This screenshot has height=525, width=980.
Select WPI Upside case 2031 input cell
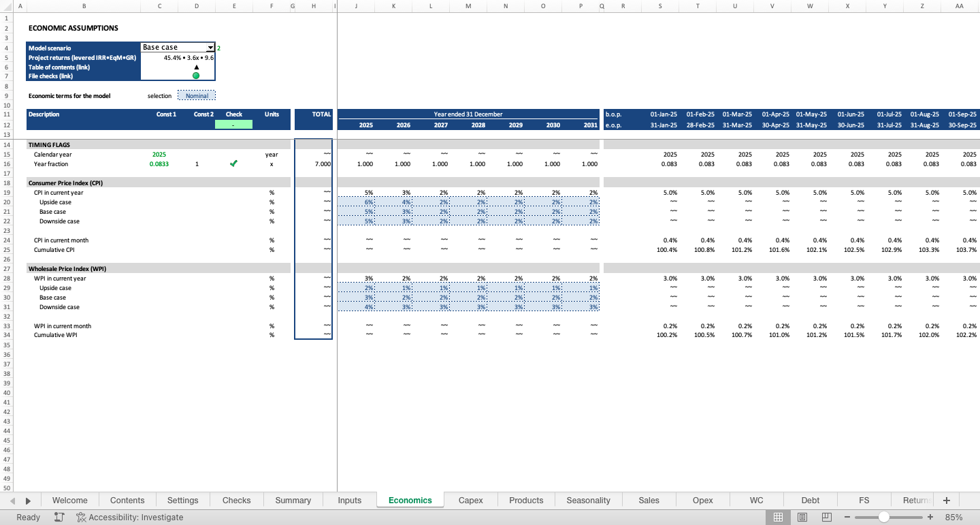coord(581,288)
